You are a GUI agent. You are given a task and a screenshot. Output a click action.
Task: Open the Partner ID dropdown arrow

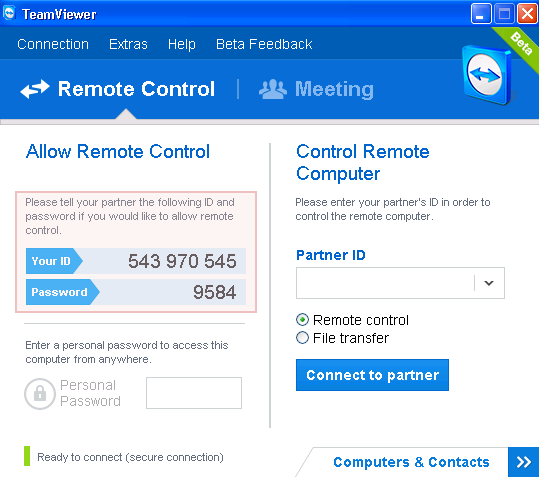pos(489,283)
